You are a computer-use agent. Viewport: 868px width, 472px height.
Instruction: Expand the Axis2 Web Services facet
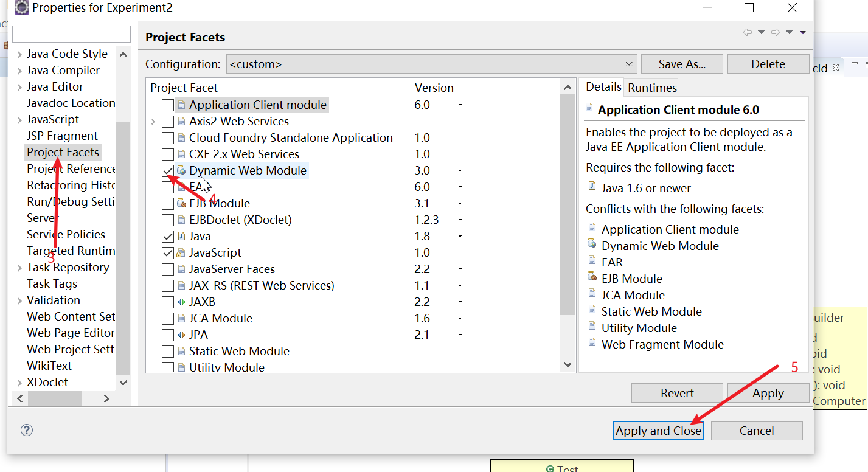pyautogui.click(x=153, y=122)
